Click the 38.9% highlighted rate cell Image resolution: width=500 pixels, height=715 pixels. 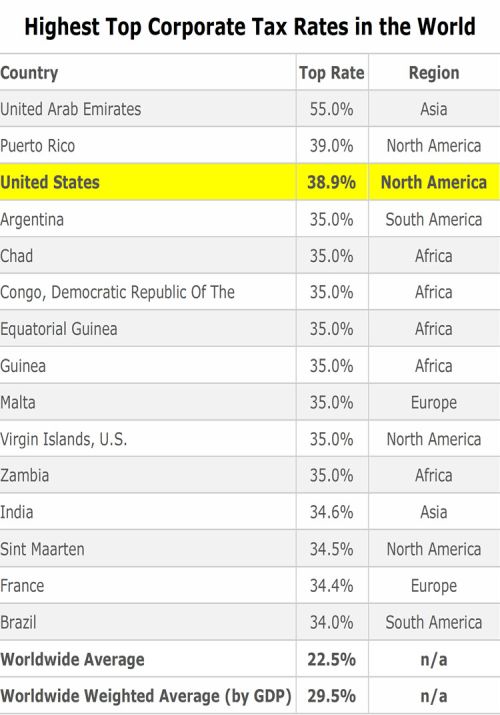[331, 182]
